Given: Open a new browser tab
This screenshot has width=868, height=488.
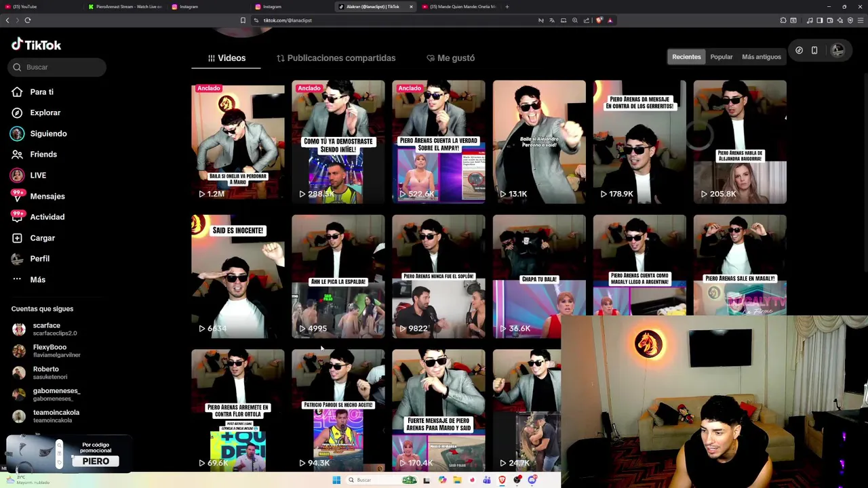Looking at the screenshot, I should (x=507, y=7).
